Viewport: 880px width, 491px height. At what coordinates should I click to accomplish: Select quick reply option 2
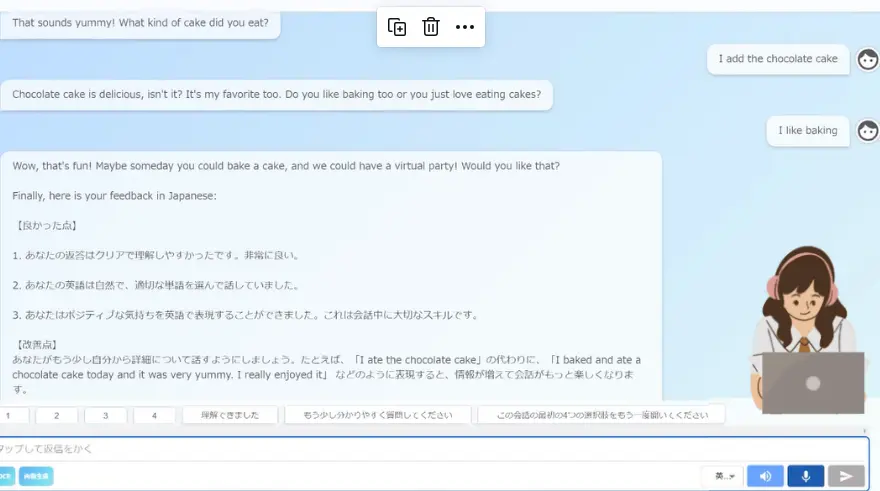[58, 415]
